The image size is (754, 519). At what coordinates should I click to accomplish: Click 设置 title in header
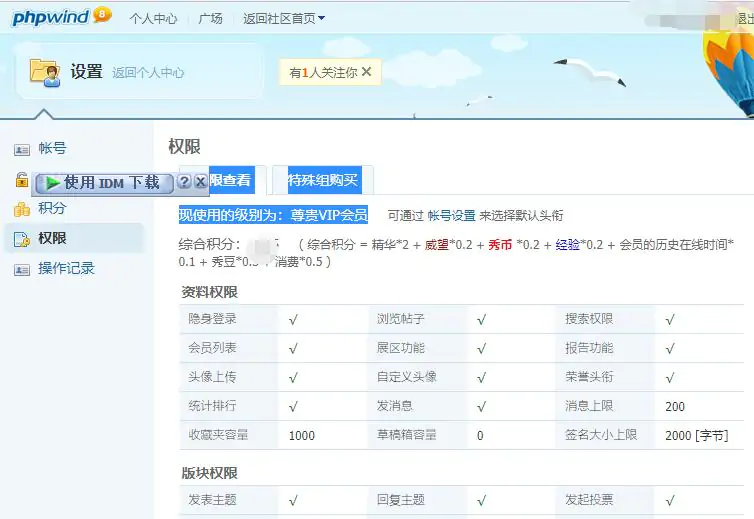87,72
